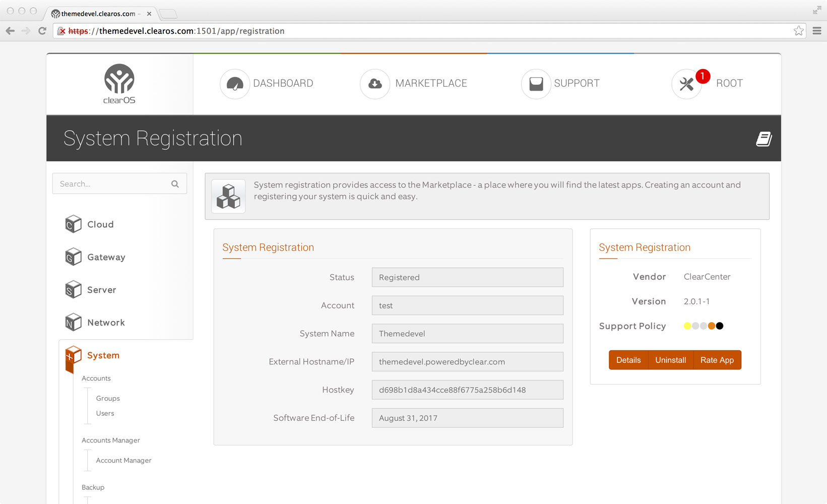
Task: Click the black support policy dot
Action: click(x=720, y=326)
